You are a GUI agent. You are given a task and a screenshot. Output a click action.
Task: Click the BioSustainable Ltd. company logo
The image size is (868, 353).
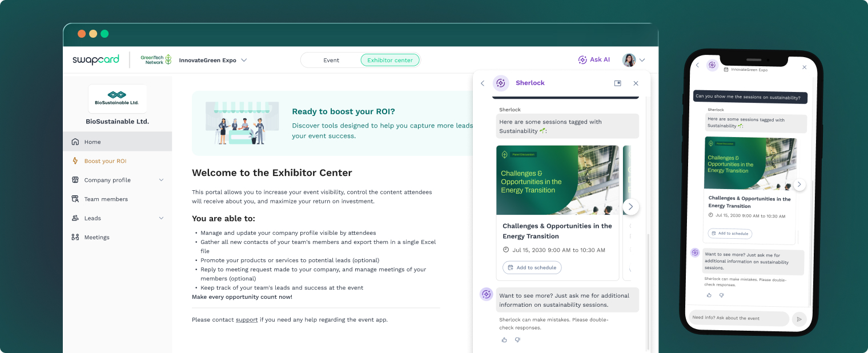click(117, 98)
